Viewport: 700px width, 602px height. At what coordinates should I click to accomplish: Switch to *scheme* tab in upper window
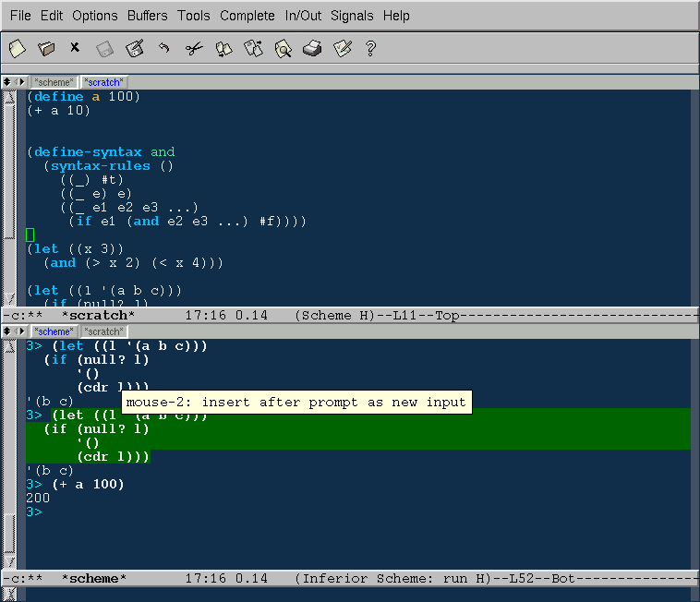point(54,82)
